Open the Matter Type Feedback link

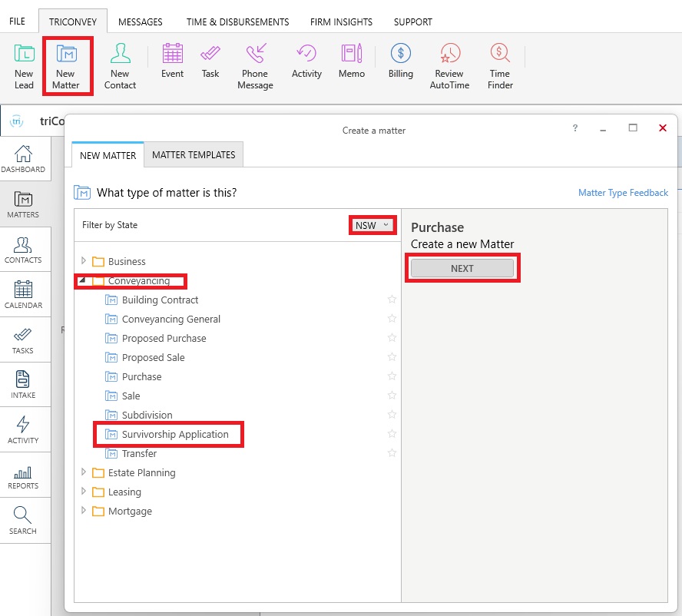pyautogui.click(x=623, y=193)
